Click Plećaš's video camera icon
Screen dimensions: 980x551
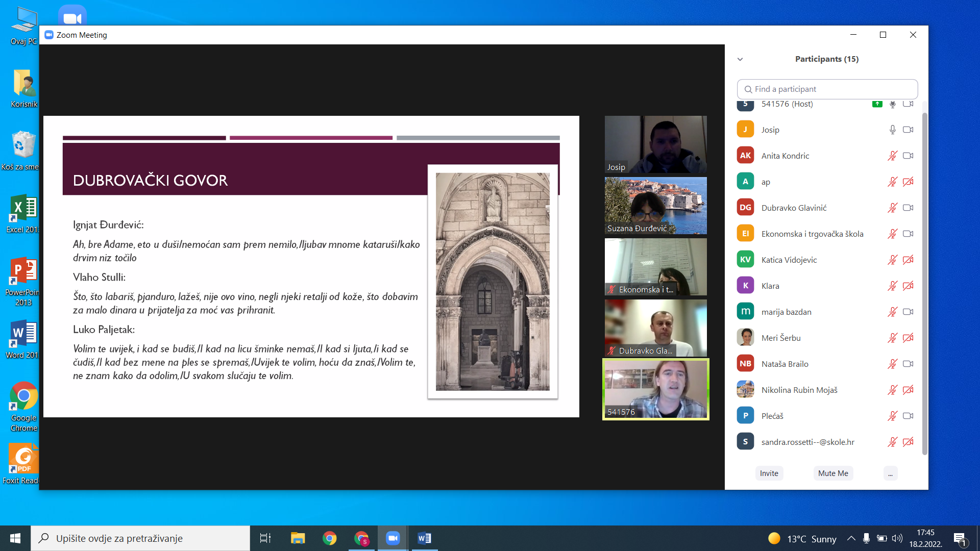click(908, 416)
